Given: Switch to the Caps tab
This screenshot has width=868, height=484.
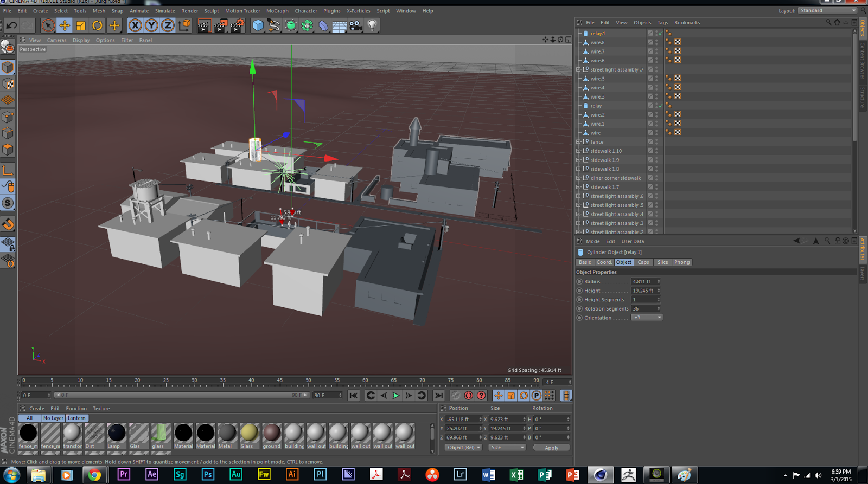Looking at the screenshot, I should click(643, 262).
